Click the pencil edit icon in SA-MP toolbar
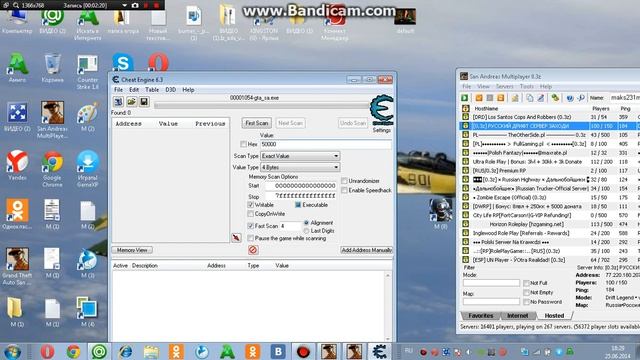The height and width of the screenshot is (360, 640). point(540,98)
